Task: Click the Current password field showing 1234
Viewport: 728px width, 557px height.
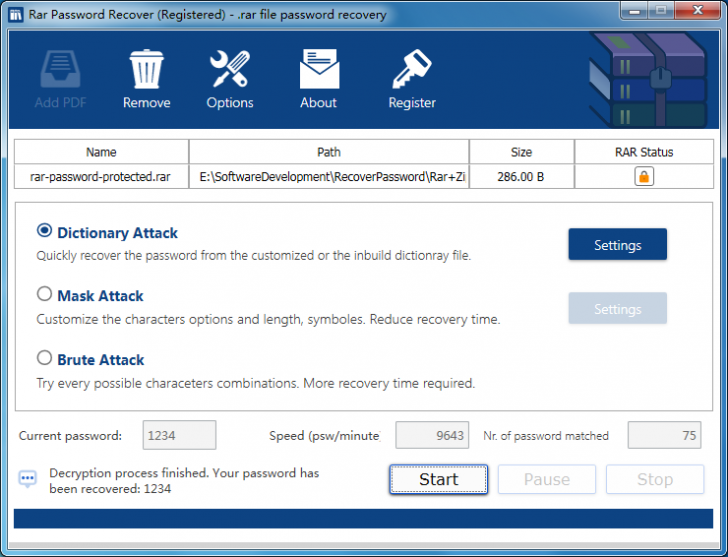Action: point(179,435)
